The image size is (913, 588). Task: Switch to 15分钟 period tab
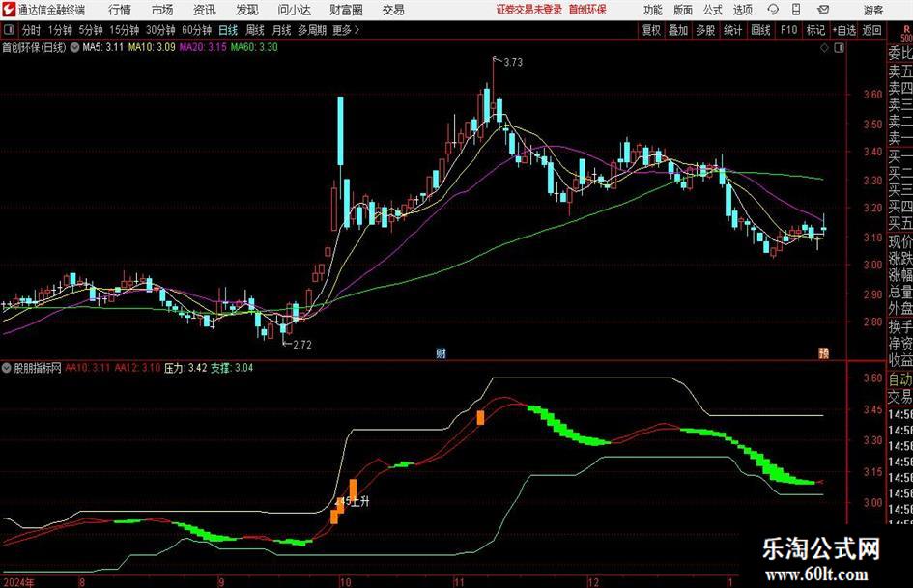pyautogui.click(x=124, y=30)
